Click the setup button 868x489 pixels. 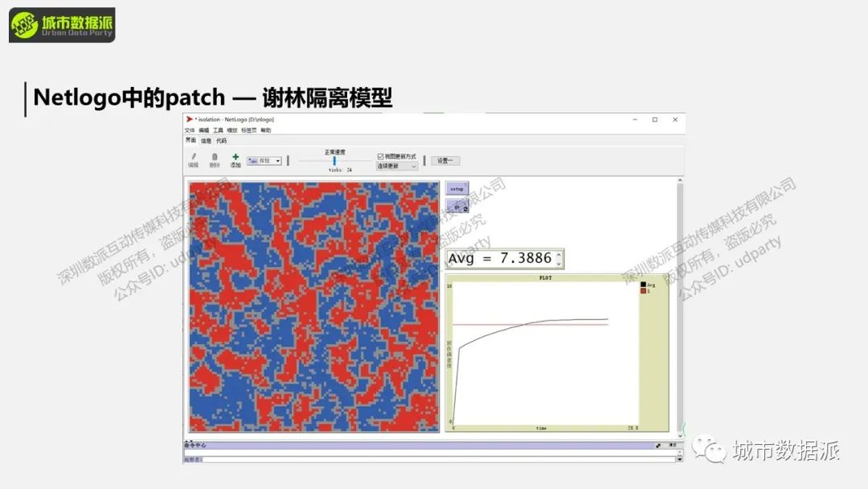pos(457,188)
